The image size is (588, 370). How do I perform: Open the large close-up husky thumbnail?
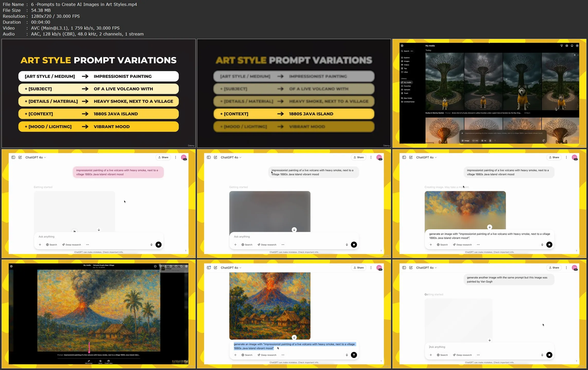point(522,82)
